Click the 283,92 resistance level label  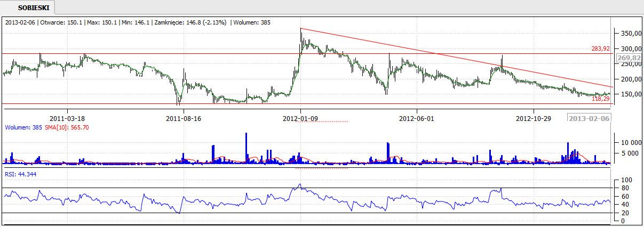coord(600,48)
